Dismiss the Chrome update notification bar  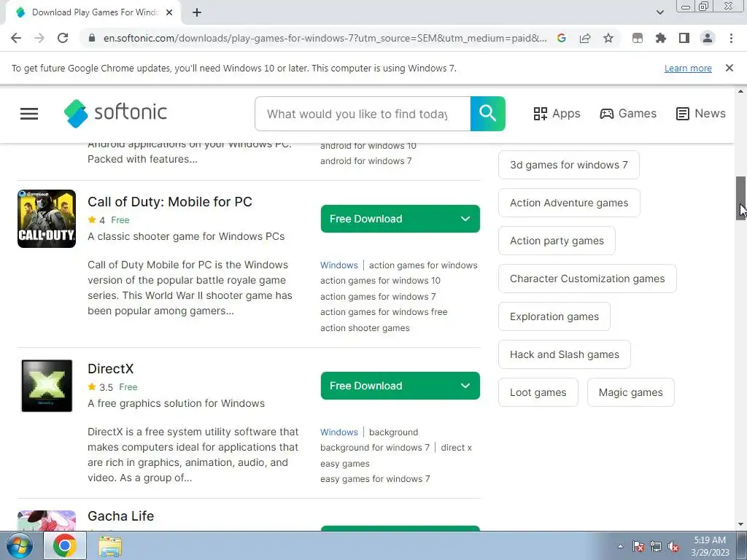[729, 68]
